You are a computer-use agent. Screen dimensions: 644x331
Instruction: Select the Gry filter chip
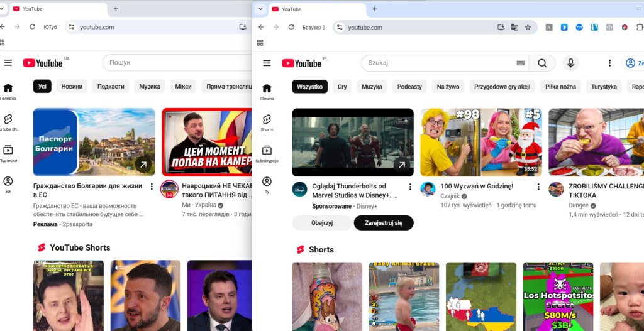(x=342, y=87)
